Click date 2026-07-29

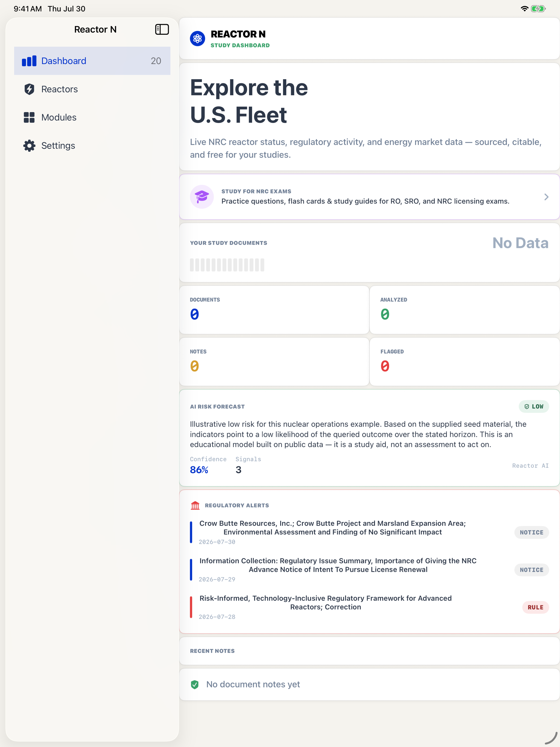pos(217,579)
